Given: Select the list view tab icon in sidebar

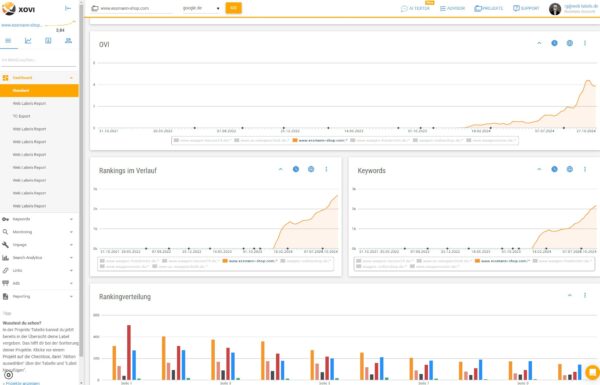Looking at the screenshot, I should pos(8,41).
